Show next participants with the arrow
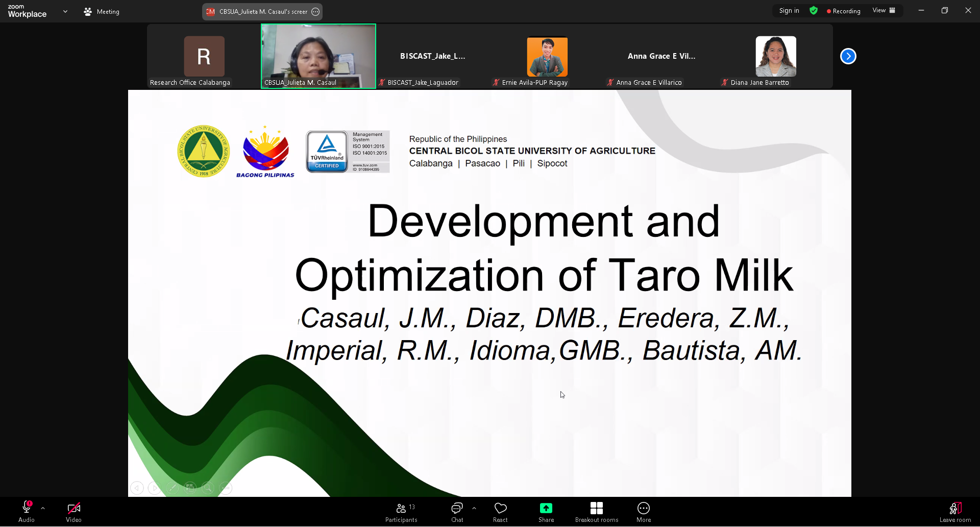Viewport: 980px width, 527px height. click(848, 56)
